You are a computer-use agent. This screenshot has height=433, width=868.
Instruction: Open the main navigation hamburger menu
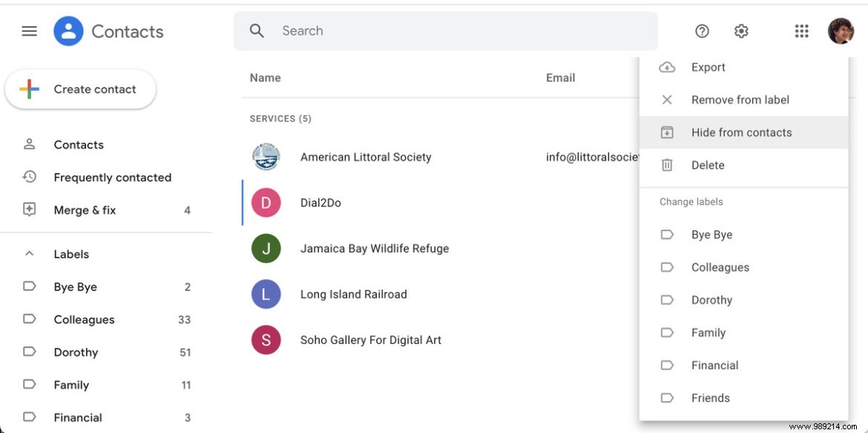click(x=29, y=30)
